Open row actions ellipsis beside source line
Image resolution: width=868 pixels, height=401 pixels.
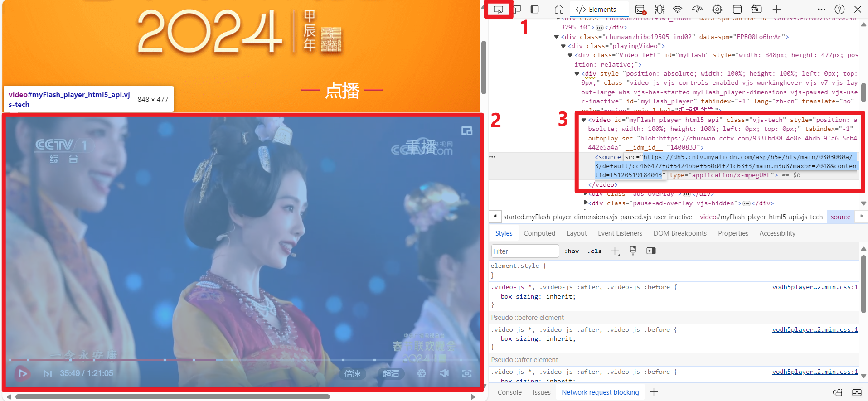492,157
